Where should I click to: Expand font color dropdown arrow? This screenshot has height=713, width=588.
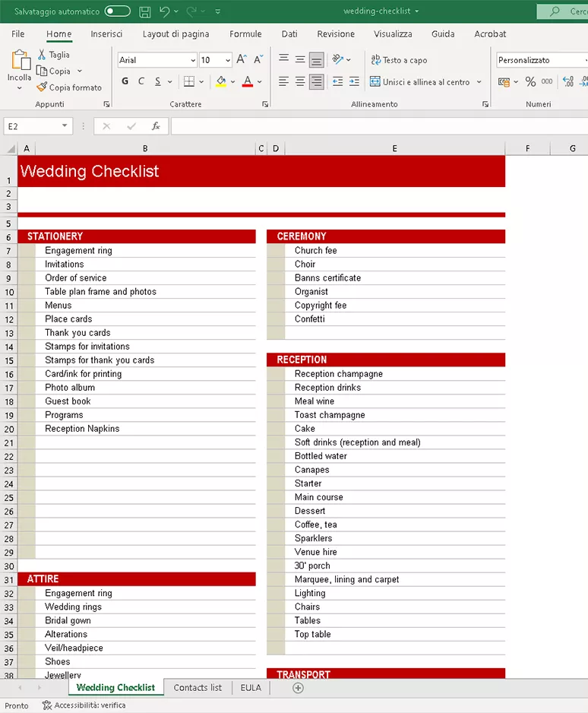pyautogui.click(x=260, y=82)
